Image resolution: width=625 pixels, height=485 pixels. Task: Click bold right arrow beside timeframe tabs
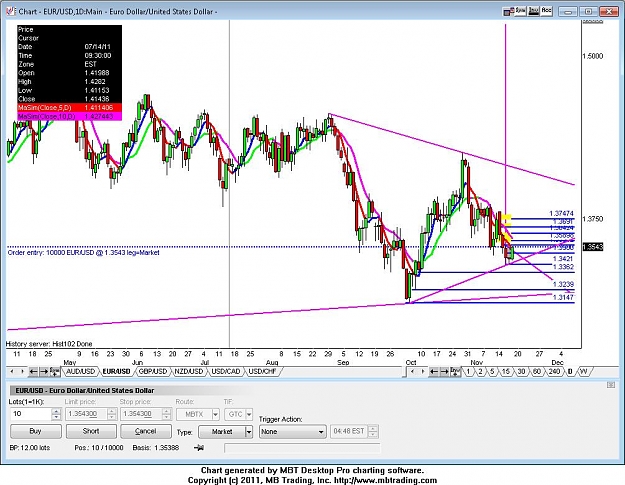[x=444, y=372]
